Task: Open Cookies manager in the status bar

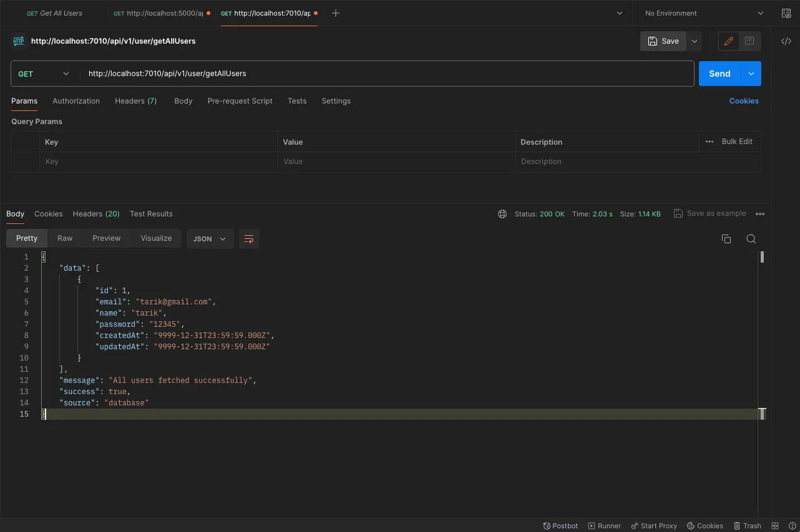Action: [x=705, y=526]
